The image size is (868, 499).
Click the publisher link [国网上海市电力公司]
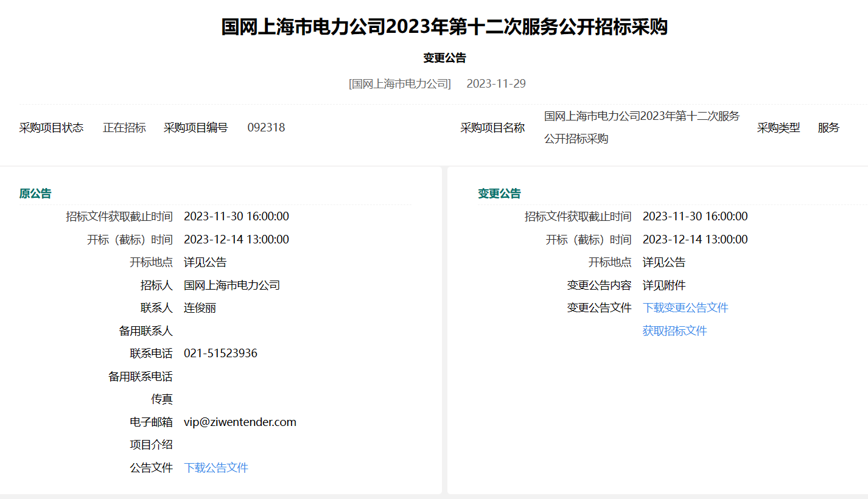[x=399, y=83]
